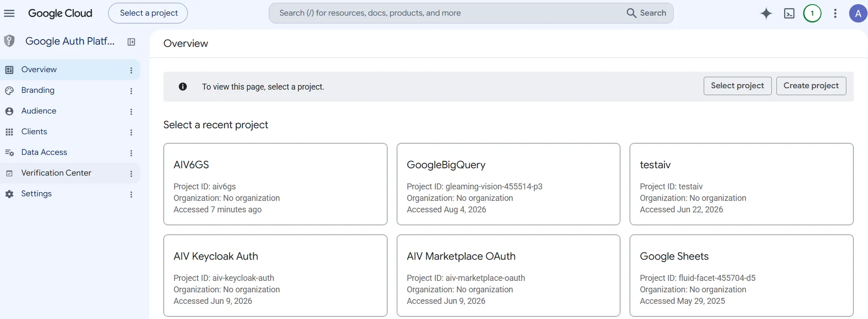Select the testaiv project card

click(741, 184)
